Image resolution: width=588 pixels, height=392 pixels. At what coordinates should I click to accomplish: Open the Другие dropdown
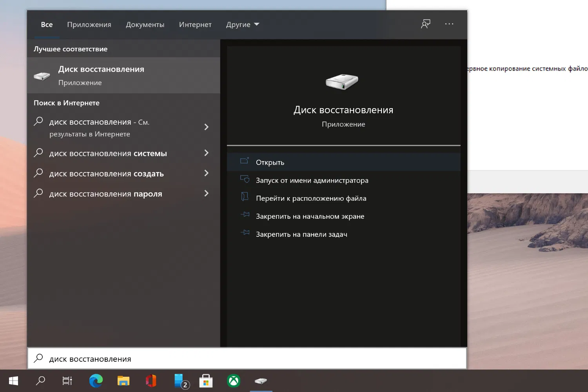point(243,24)
